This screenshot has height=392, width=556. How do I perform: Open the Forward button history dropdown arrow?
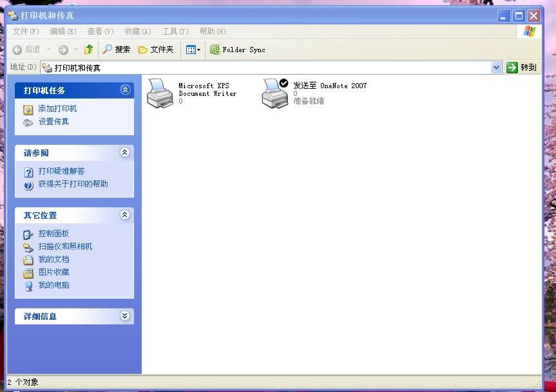(x=76, y=50)
